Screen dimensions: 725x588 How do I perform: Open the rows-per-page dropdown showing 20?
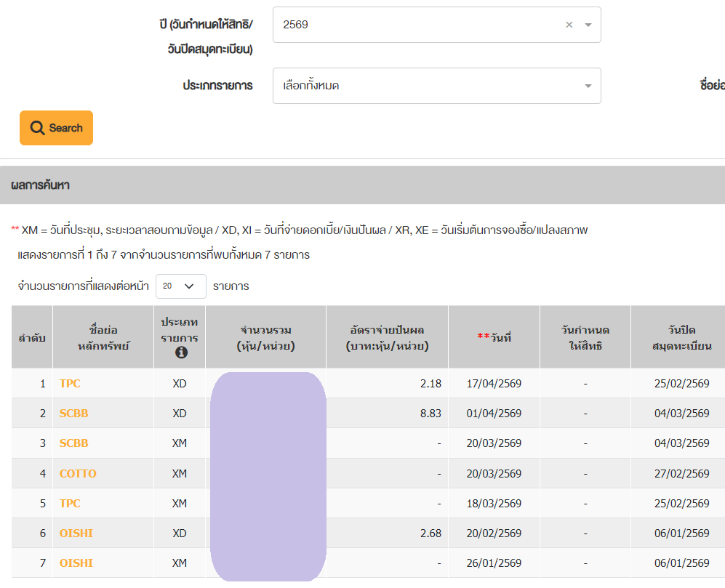coord(181,286)
